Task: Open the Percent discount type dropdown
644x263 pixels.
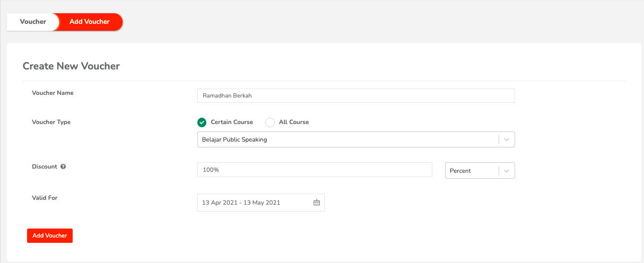Action: pyautogui.click(x=480, y=171)
